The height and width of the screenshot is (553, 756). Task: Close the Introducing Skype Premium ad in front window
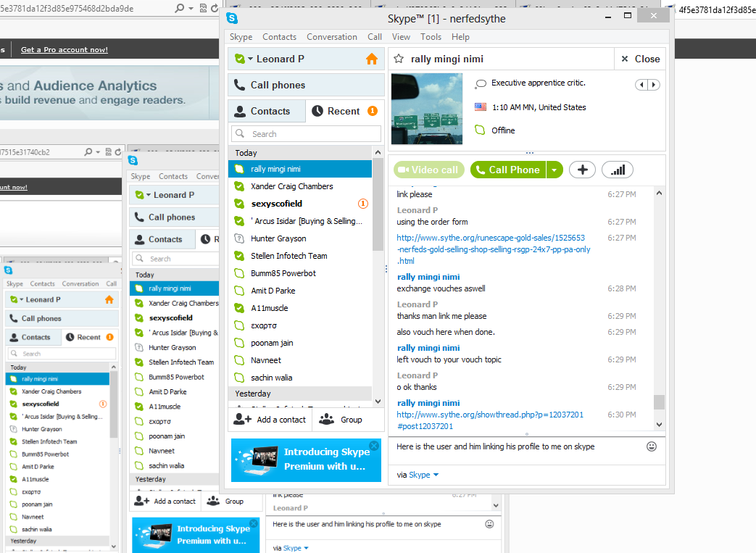coord(374,446)
